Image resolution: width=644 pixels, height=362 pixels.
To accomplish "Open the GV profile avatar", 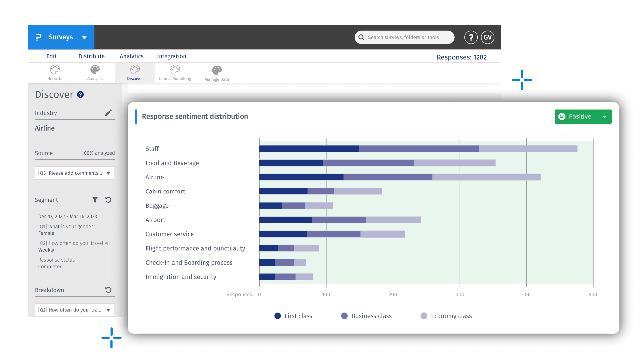I will 487,37.
